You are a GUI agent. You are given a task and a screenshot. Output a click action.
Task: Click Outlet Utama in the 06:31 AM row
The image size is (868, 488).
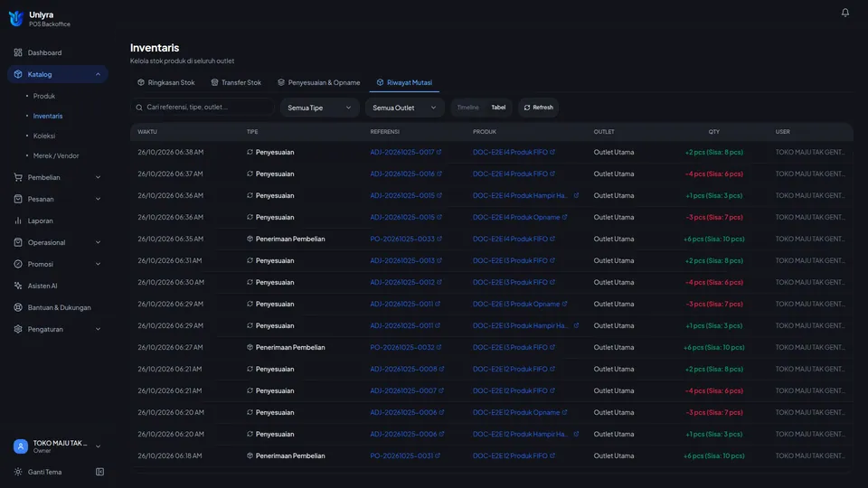click(613, 260)
